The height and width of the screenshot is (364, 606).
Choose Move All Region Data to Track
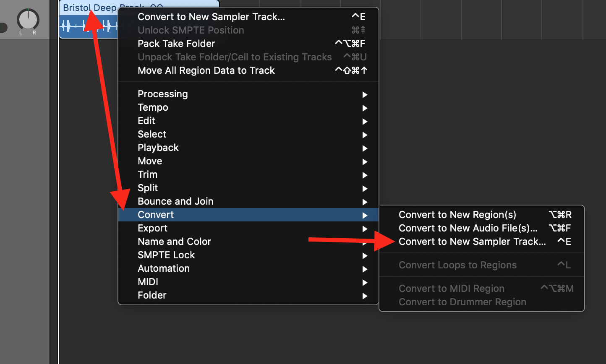pyautogui.click(x=206, y=70)
